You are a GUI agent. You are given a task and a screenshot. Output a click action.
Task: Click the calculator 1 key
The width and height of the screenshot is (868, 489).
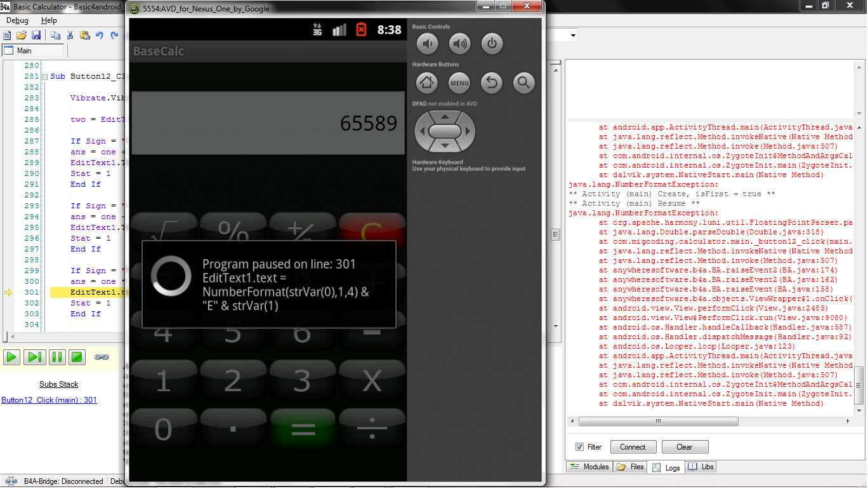coord(163,381)
